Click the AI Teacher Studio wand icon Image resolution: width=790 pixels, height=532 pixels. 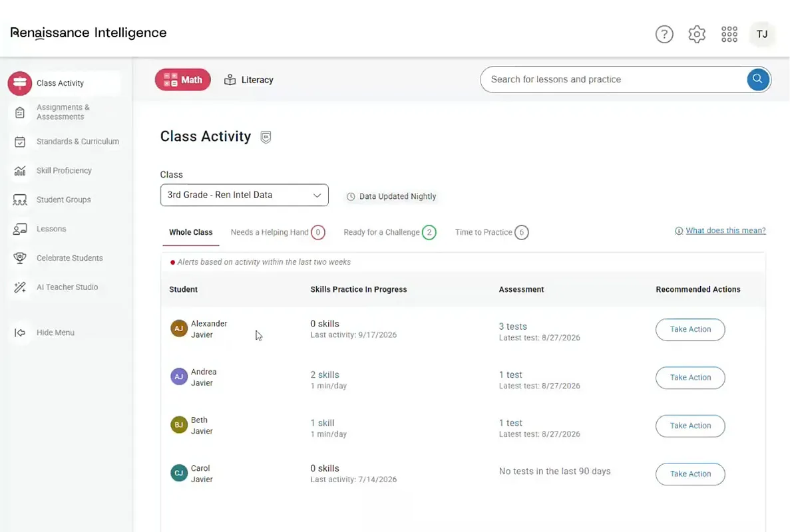pyautogui.click(x=20, y=287)
